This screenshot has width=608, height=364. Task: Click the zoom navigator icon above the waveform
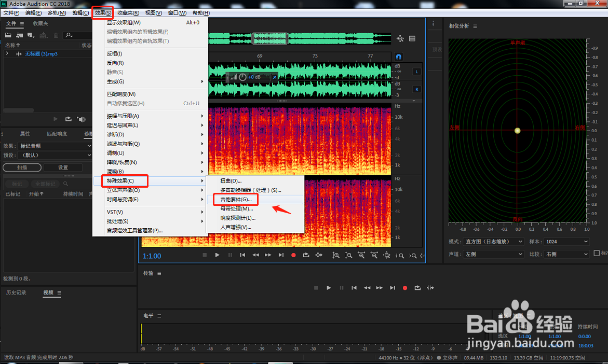pyautogui.click(x=400, y=38)
